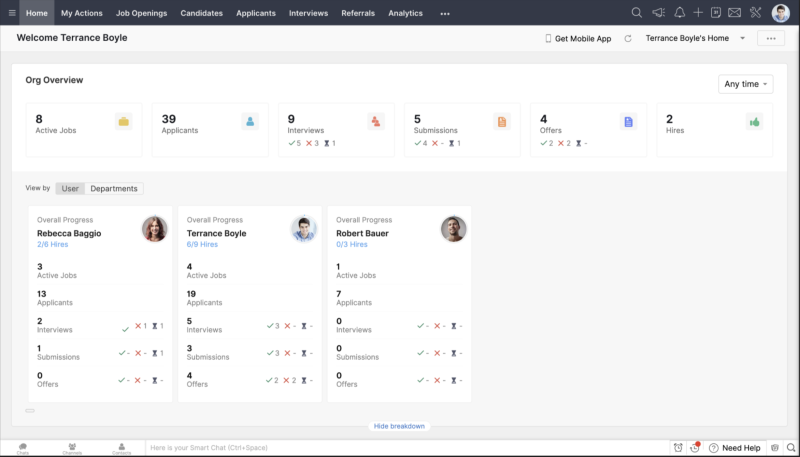
Task: Click the Hide breakdown link
Action: [399, 426]
